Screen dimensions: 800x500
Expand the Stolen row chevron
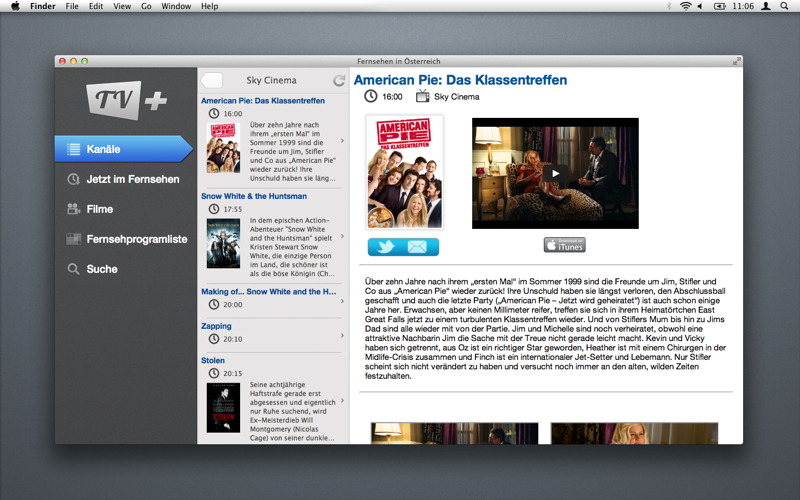[x=342, y=401]
